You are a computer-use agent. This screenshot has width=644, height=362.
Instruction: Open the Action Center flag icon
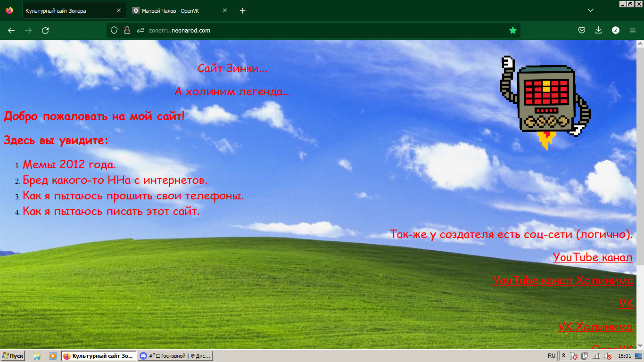click(574, 356)
